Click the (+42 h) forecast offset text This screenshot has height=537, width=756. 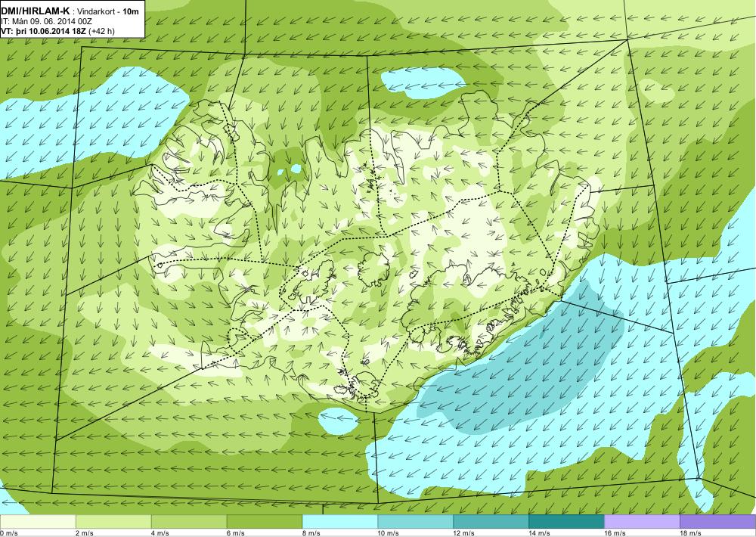pyautogui.click(x=102, y=31)
